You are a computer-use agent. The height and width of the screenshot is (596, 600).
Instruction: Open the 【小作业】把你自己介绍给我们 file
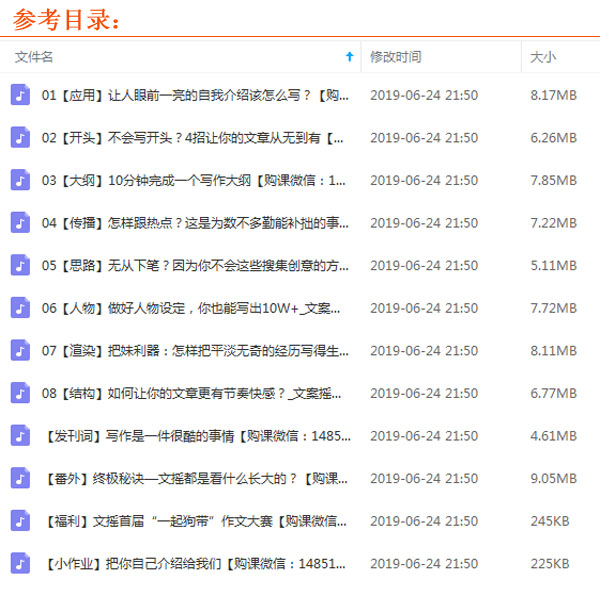(195, 563)
